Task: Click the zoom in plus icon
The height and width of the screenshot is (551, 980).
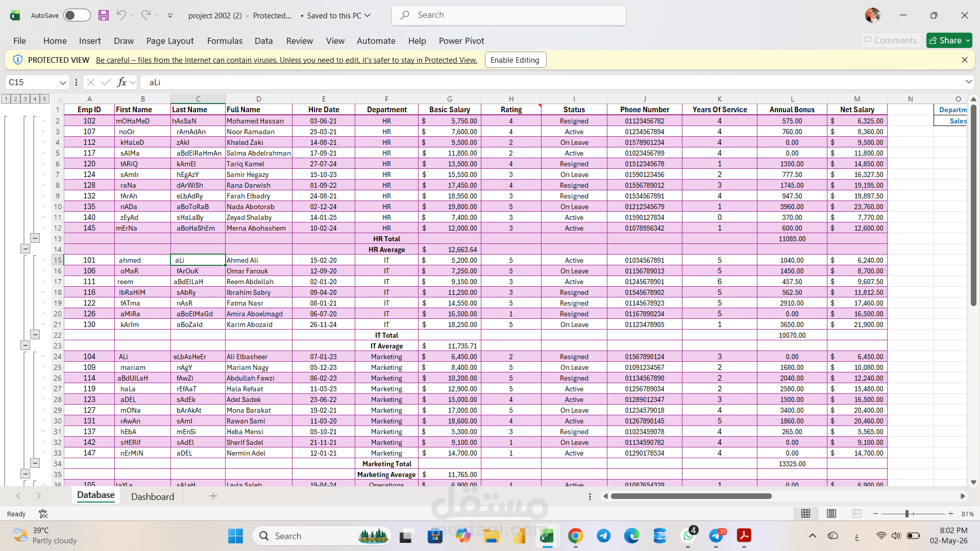Action: [x=950, y=514]
